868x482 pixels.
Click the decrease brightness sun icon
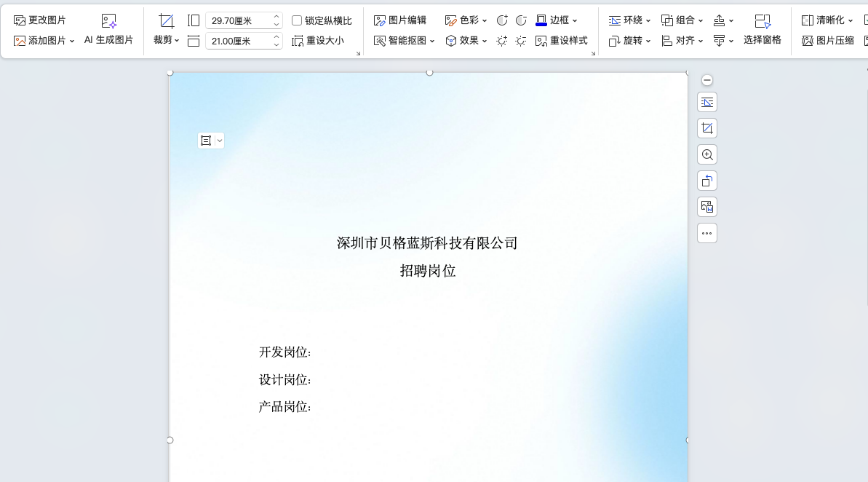521,41
